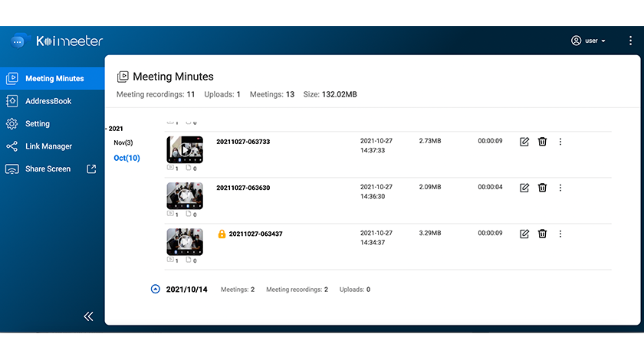
Task: Go to Link Manager in sidebar
Action: tap(48, 146)
